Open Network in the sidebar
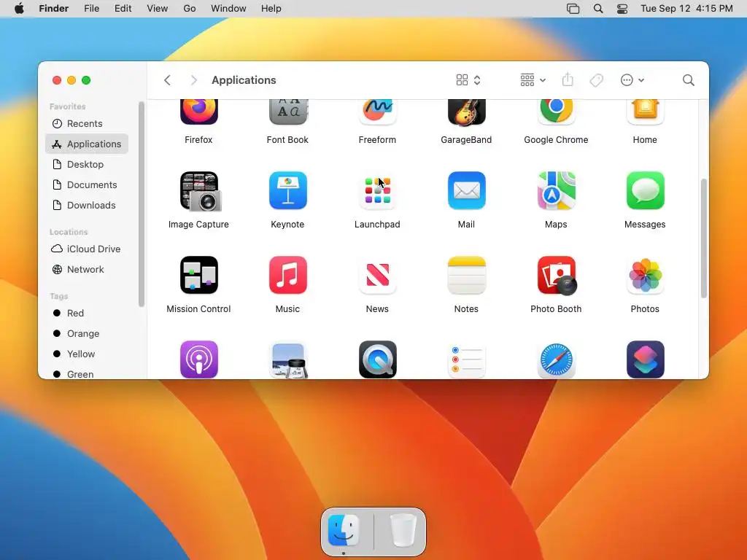The height and width of the screenshot is (560, 747). click(87, 270)
